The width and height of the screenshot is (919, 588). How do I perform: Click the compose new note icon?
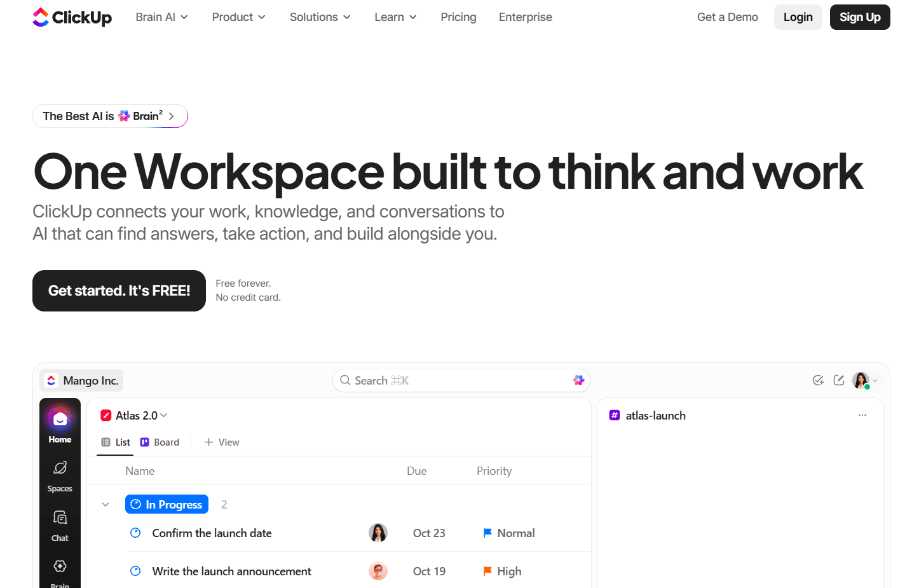[x=839, y=380]
